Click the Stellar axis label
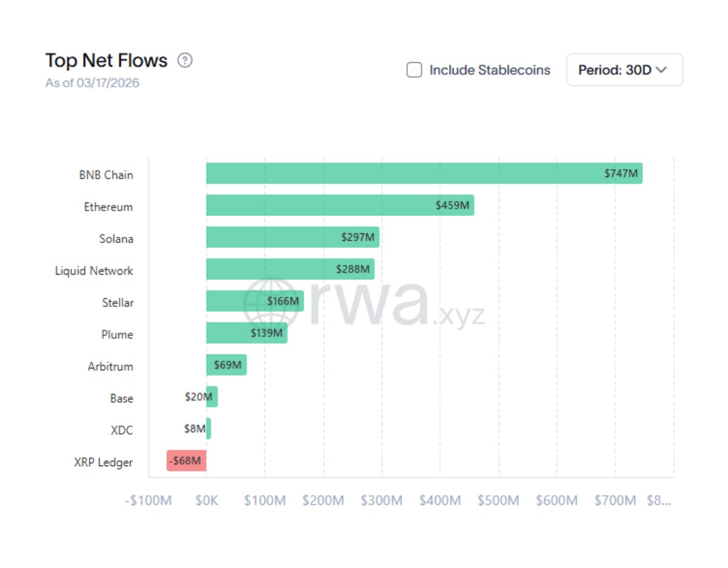 (118, 302)
